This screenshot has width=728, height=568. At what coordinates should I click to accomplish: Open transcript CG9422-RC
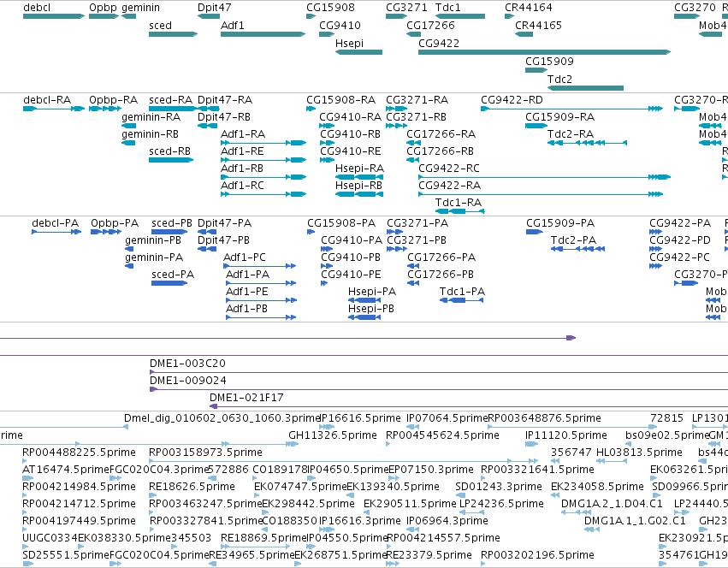point(545,177)
